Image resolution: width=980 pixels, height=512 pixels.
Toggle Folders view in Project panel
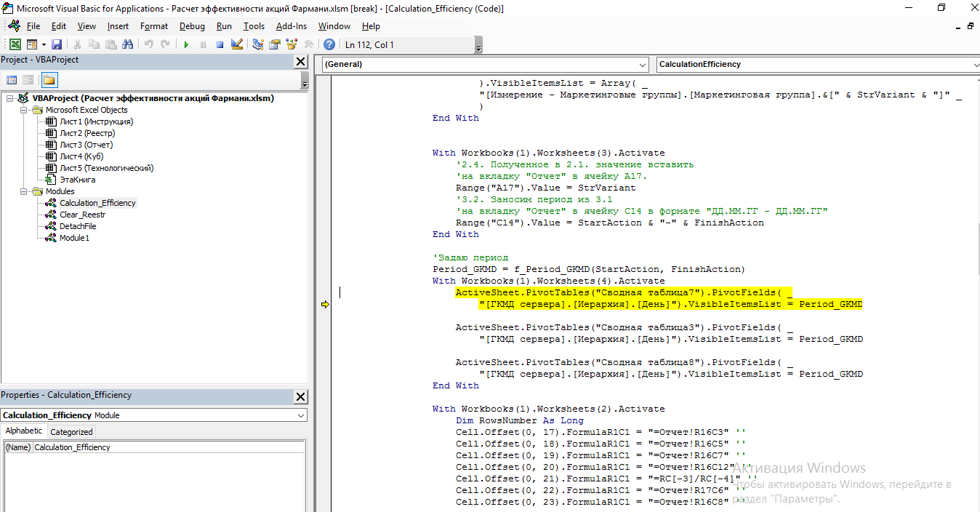tap(49, 80)
